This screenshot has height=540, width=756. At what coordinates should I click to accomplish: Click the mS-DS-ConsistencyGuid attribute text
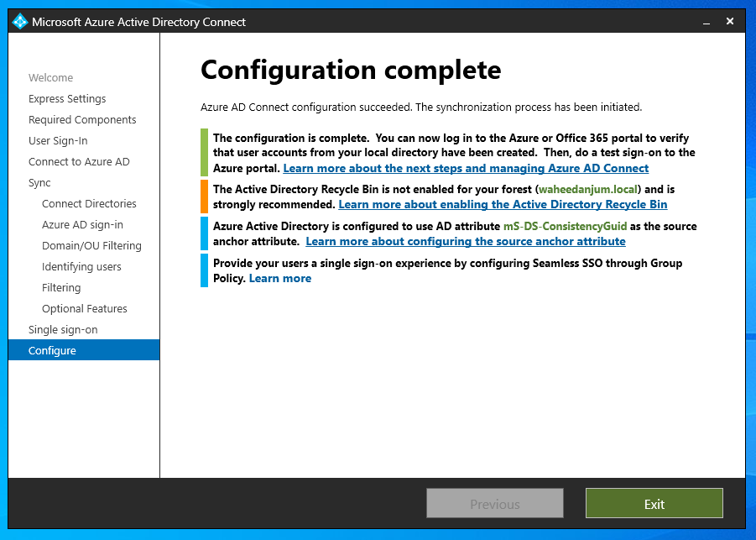point(565,226)
